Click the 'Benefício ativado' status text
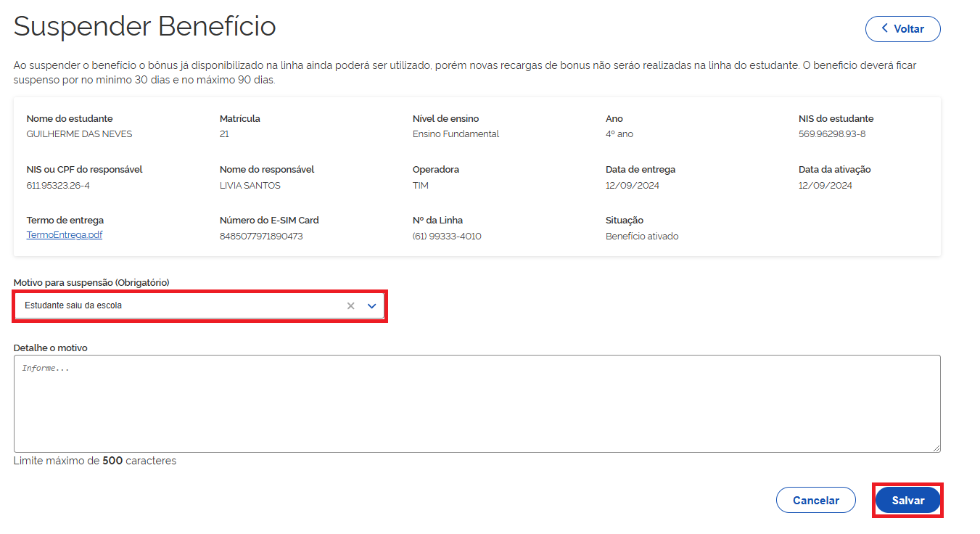 click(642, 237)
